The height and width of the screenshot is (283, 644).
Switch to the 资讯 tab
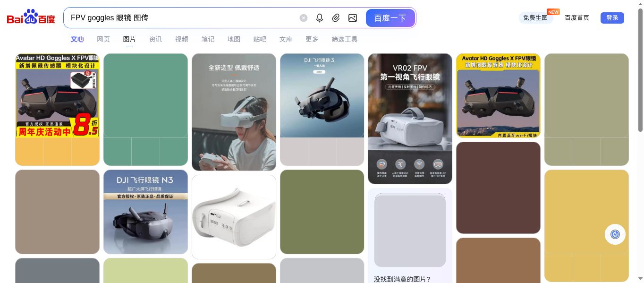(x=155, y=39)
